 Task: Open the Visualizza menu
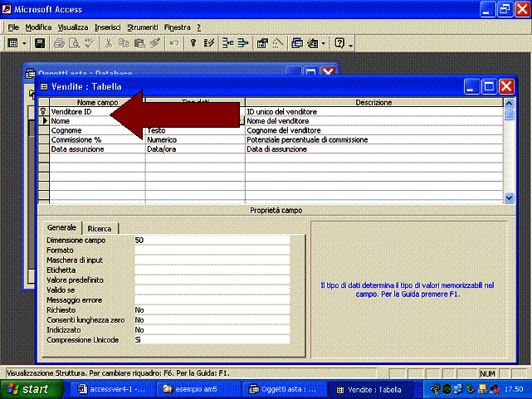[x=73, y=27]
